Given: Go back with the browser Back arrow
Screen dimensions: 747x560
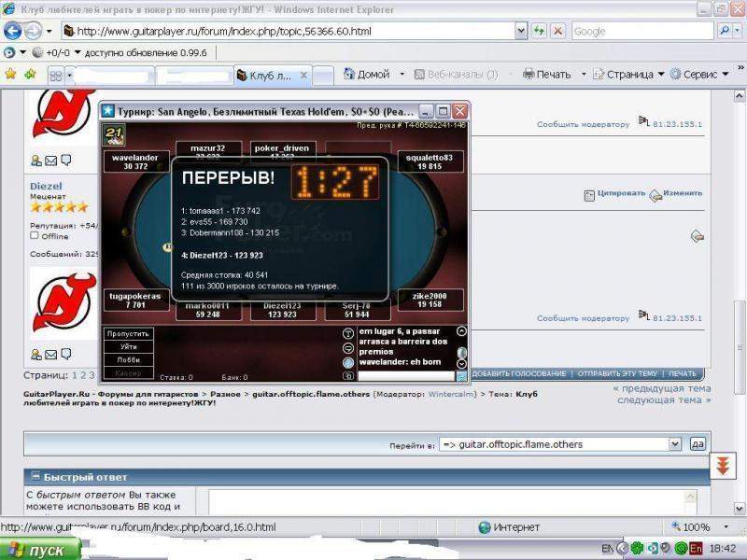Looking at the screenshot, I should click(x=13, y=32).
